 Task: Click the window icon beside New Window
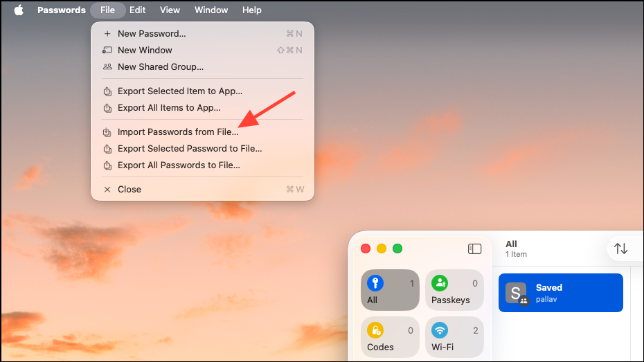pyautogui.click(x=107, y=50)
